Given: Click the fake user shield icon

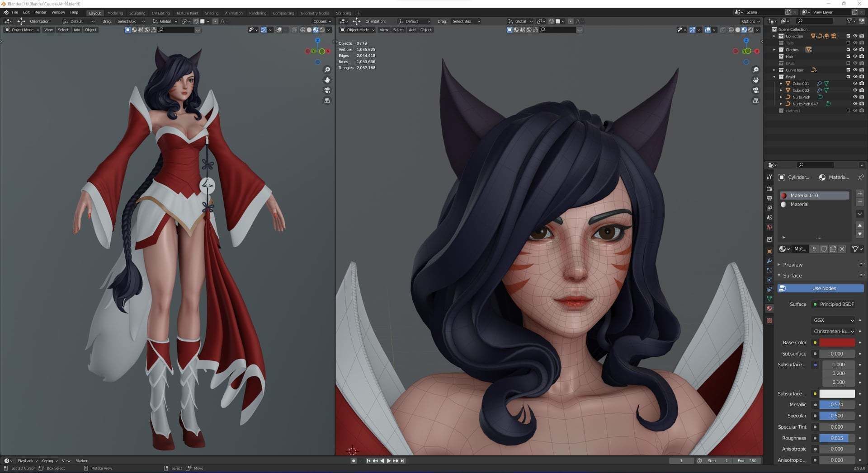Looking at the screenshot, I should point(824,249).
